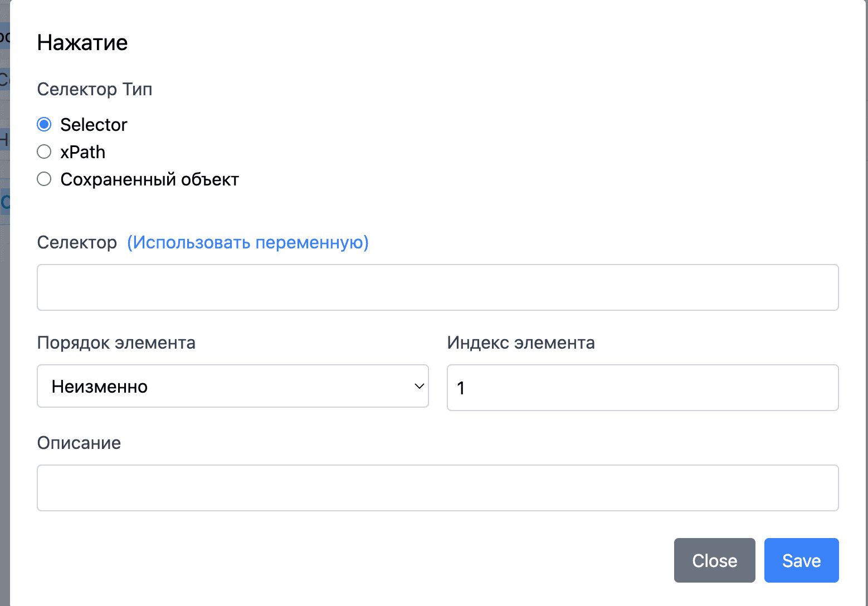
Task: Click the chevron arrow in Неизменно dropdown
Action: point(419,387)
